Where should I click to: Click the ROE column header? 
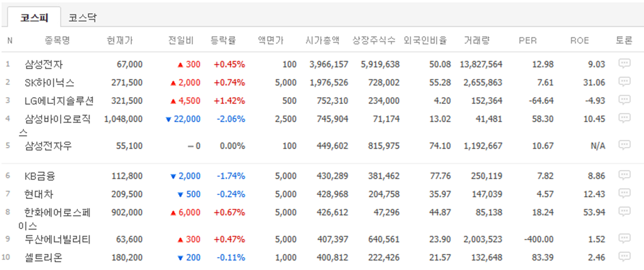(579, 41)
